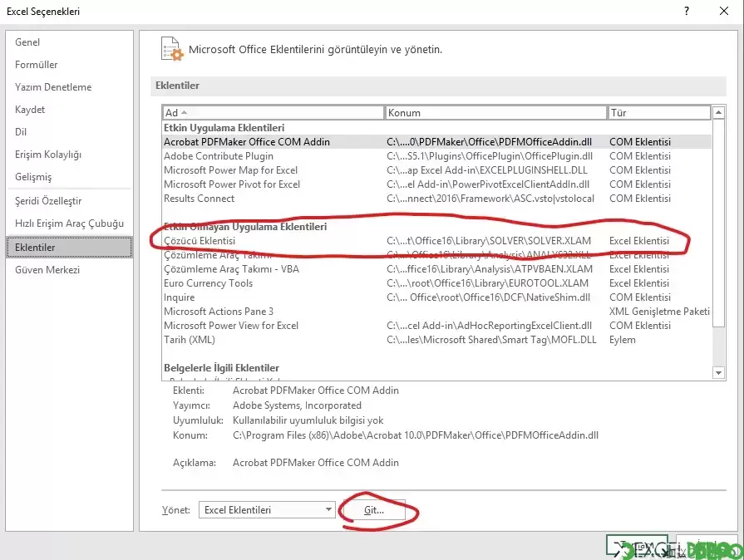Select Microsoft Power View for Excel row

[436, 326]
